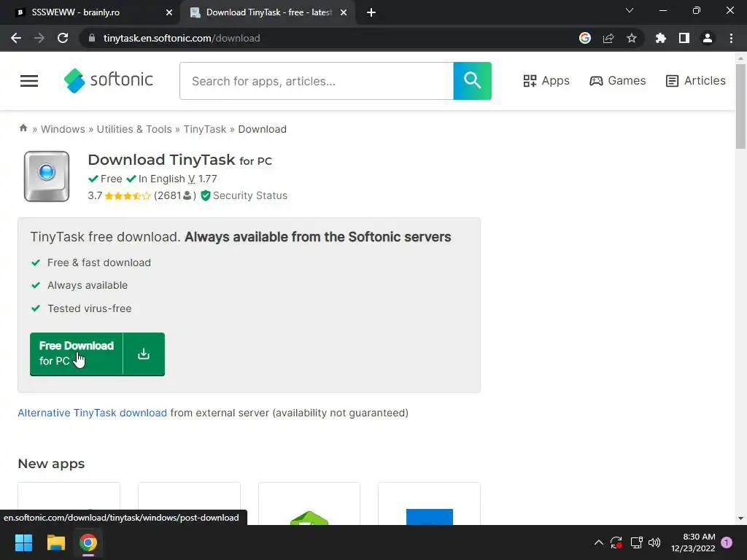Open the Chrome three-dot menu
747x560 pixels.
[731, 38]
